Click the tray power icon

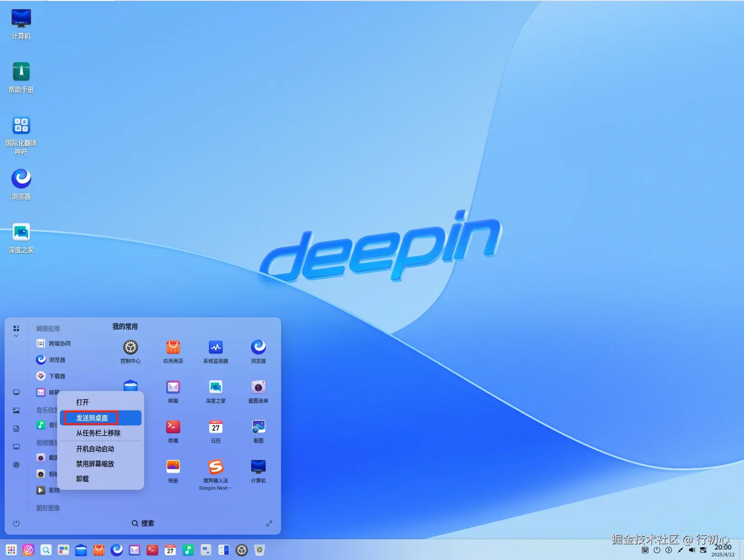[657, 550]
